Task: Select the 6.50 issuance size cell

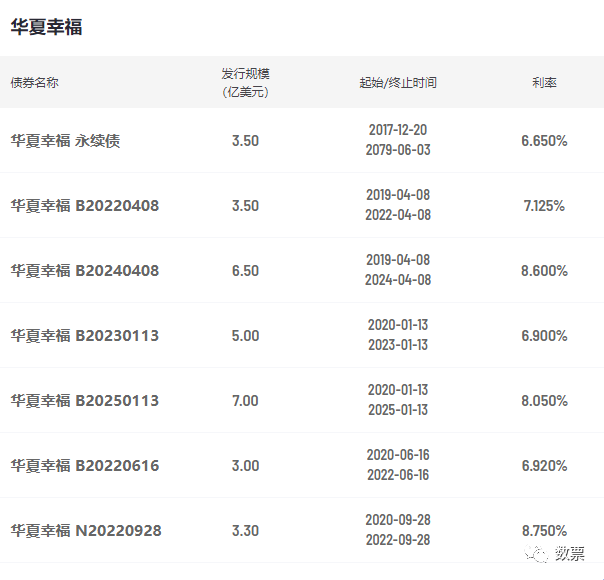Action: pyautogui.click(x=245, y=271)
